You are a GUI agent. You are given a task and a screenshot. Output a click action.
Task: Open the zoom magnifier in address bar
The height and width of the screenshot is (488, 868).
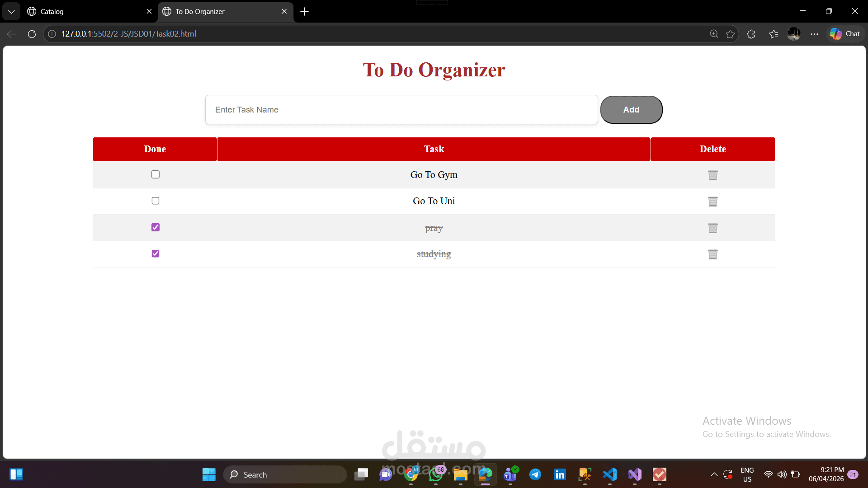(x=714, y=34)
